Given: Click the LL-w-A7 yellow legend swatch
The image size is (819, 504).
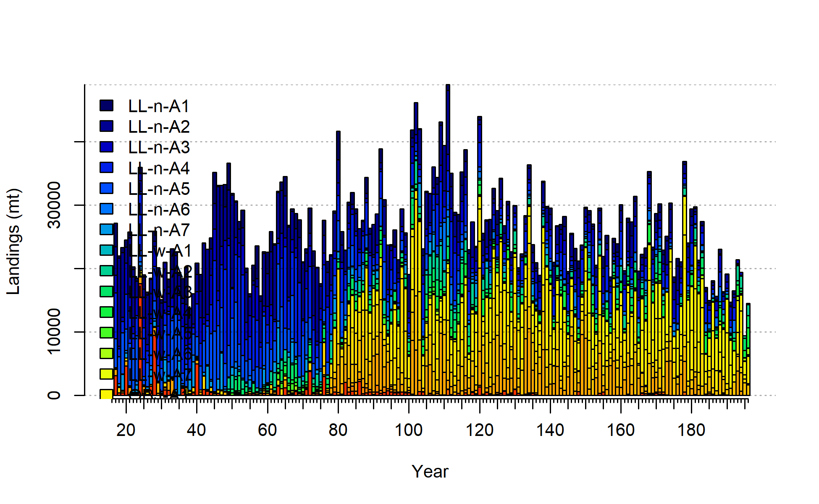Looking at the screenshot, I should (x=106, y=373).
